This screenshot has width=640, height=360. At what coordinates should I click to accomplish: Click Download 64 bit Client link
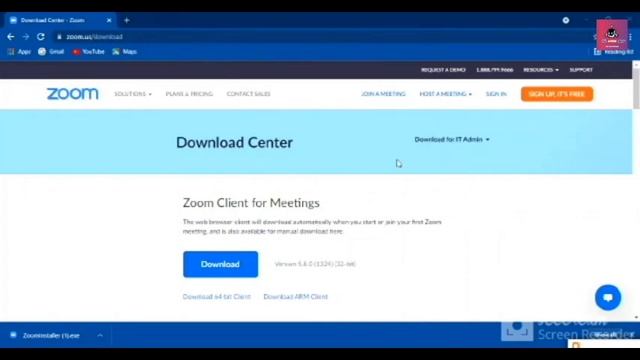[x=217, y=297]
